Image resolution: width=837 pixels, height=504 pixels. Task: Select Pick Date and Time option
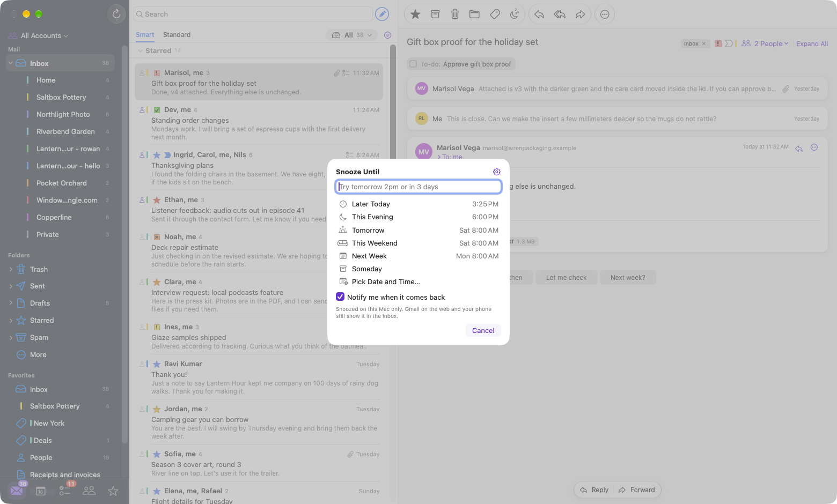[x=418, y=281]
